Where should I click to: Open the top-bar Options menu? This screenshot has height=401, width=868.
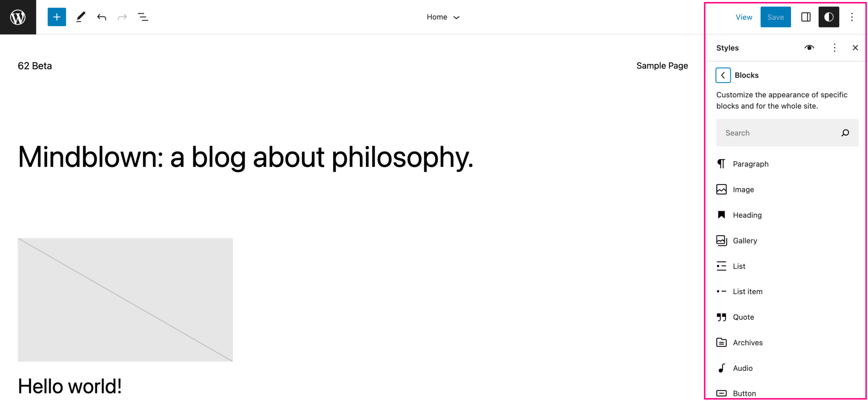tap(852, 17)
